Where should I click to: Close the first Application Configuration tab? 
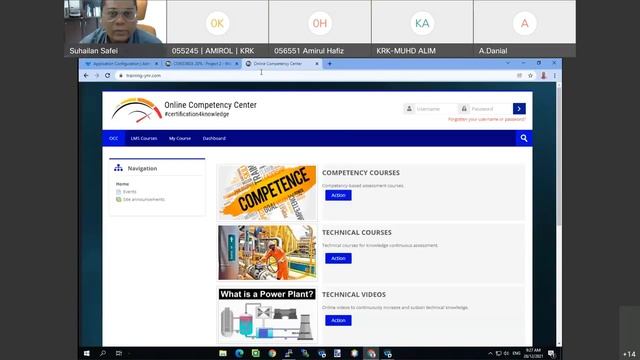[x=156, y=64]
